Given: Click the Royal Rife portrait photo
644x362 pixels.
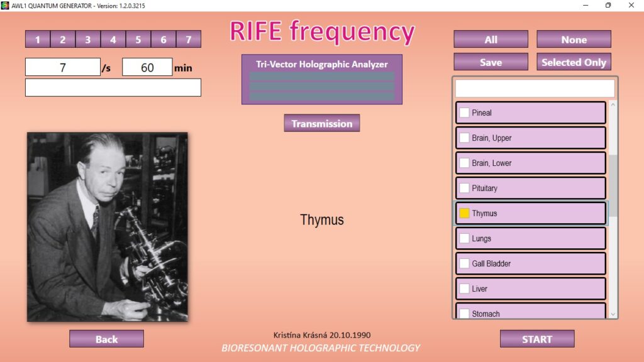Looking at the screenshot, I should pyautogui.click(x=108, y=227).
